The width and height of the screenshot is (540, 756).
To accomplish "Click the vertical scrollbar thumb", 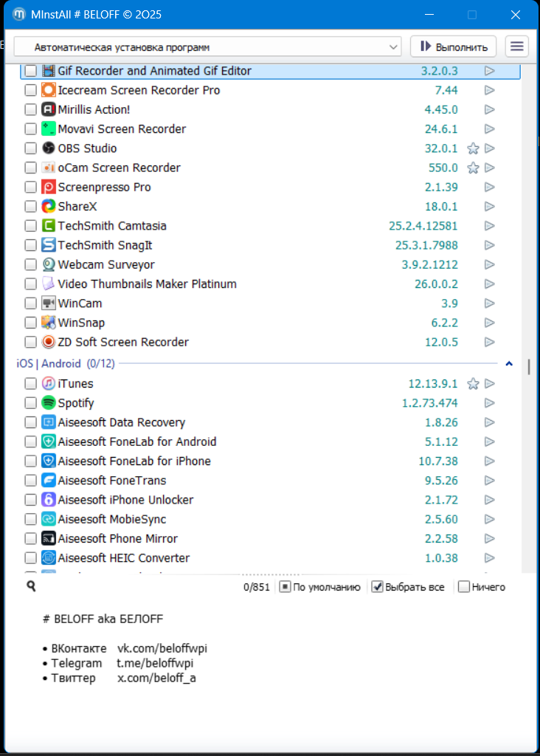I will [528, 367].
